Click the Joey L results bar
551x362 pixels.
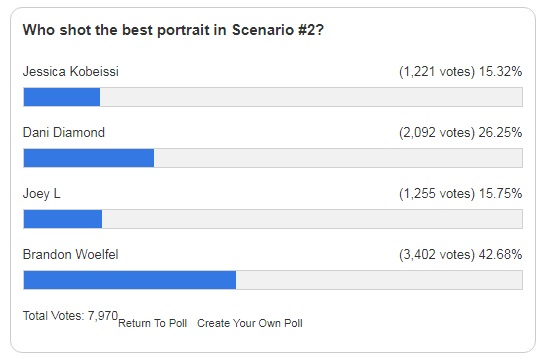(273, 219)
